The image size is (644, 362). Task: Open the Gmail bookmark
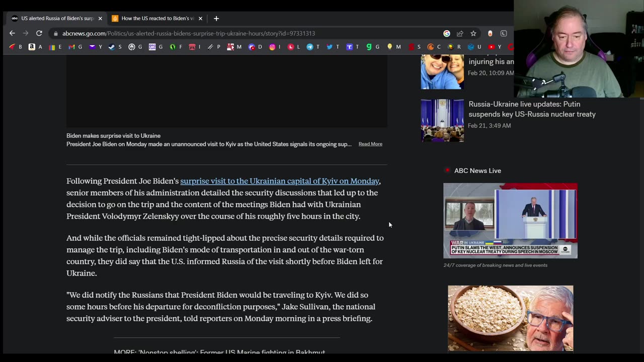[75, 47]
